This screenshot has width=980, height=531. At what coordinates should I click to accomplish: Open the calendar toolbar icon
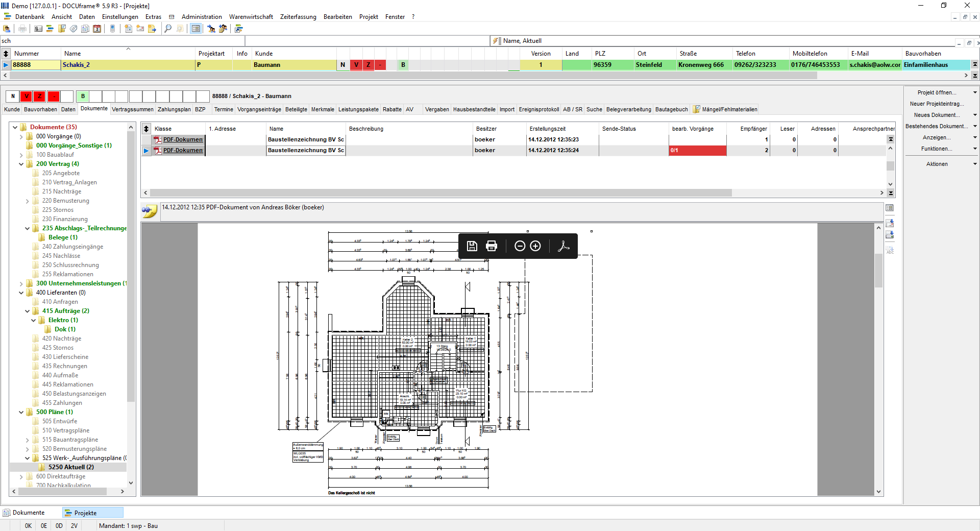tap(97, 29)
